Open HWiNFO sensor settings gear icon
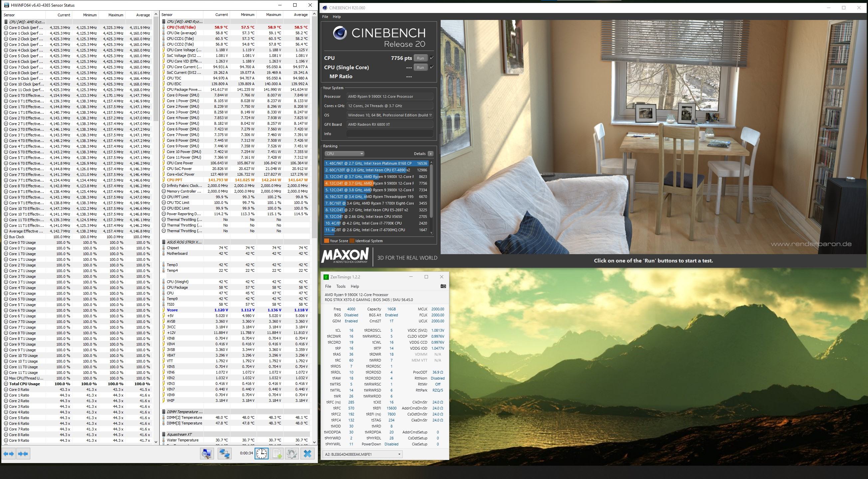 pyautogui.click(x=292, y=454)
